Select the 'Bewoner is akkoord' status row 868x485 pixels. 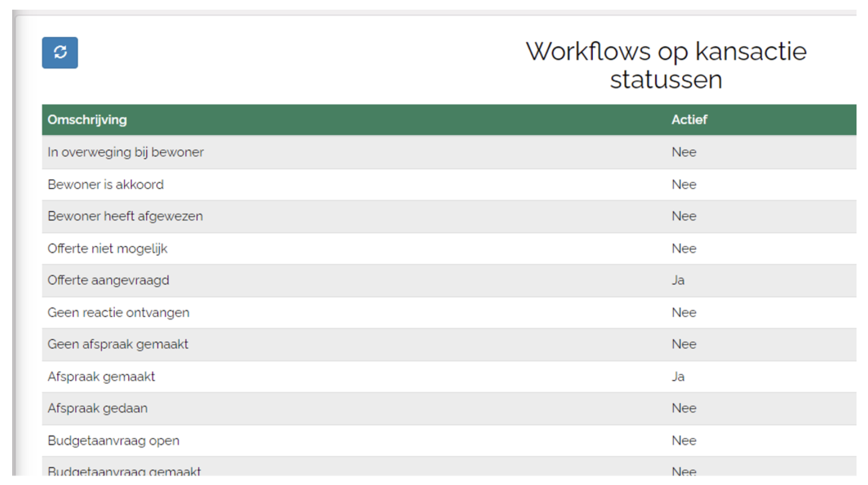(106, 184)
